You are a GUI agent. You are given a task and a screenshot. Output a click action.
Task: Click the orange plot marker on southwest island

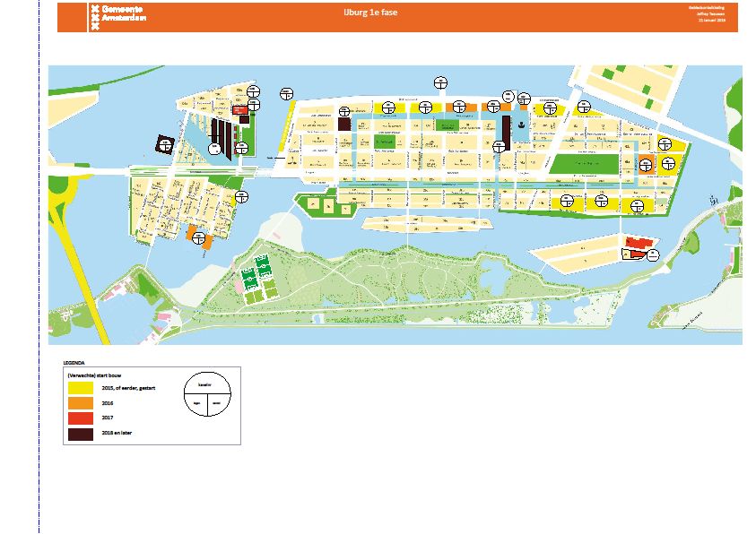click(x=193, y=237)
